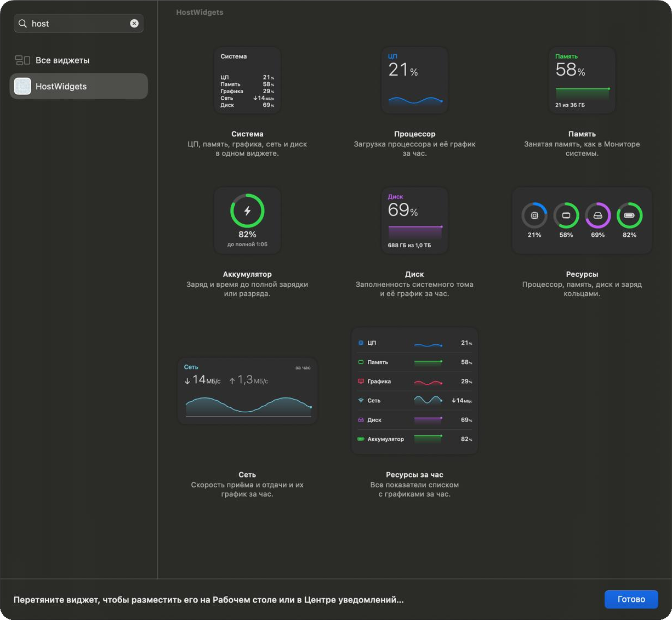Click the description "Все показатели списком"
This screenshot has height=620, width=672.
(414, 485)
